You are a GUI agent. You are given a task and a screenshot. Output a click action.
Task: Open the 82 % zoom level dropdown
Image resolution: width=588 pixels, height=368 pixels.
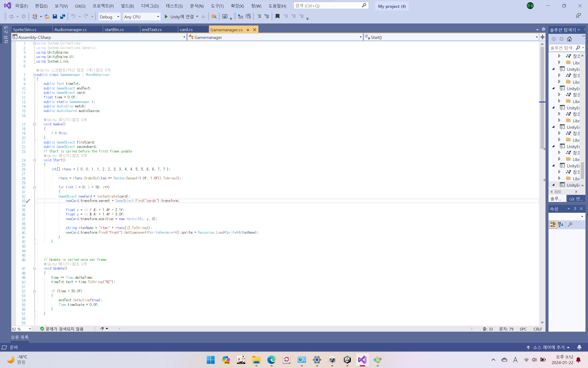tap(22, 329)
